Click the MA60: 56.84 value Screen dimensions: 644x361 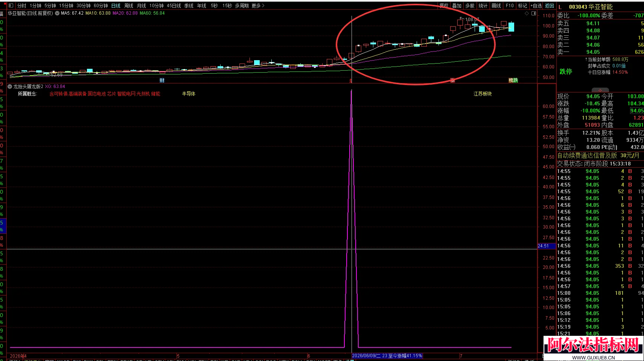[x=152, y=13]
